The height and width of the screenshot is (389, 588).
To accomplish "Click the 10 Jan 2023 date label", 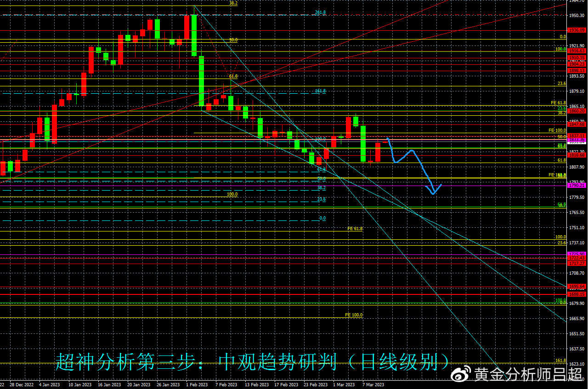I will 79,385.
